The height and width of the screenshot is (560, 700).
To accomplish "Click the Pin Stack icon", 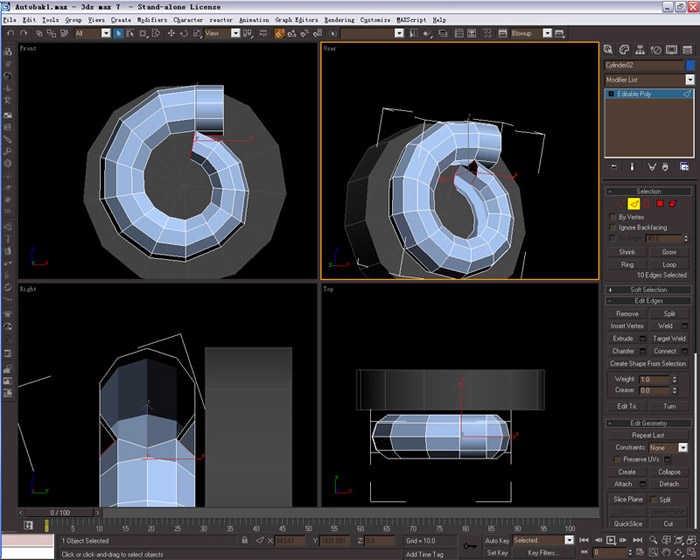I will coord(613,167).
